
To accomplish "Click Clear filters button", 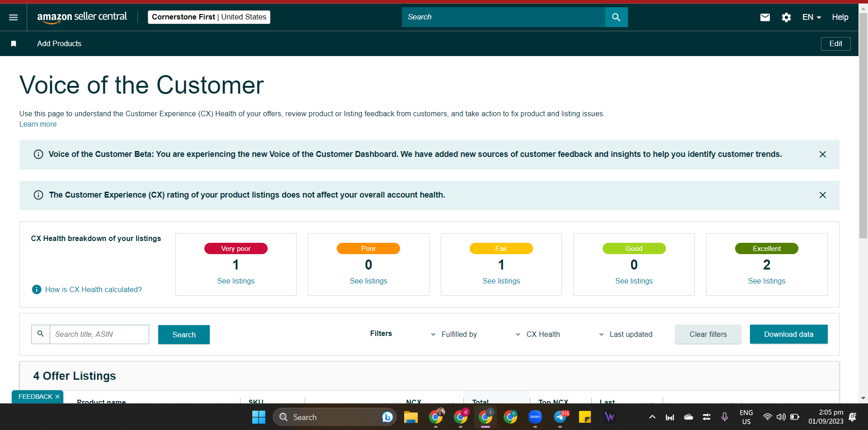I will pyautogui.click(x=708, y=334).
